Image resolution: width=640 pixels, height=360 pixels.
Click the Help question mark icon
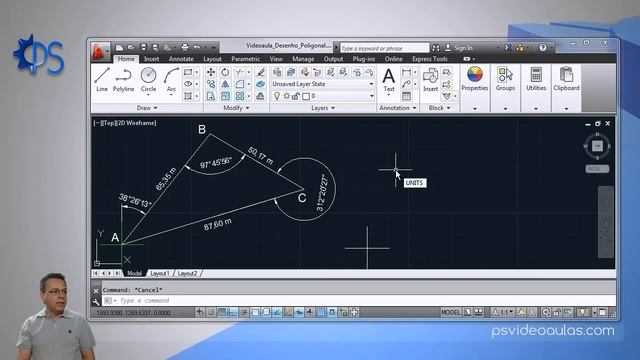(x=542, y=47)
